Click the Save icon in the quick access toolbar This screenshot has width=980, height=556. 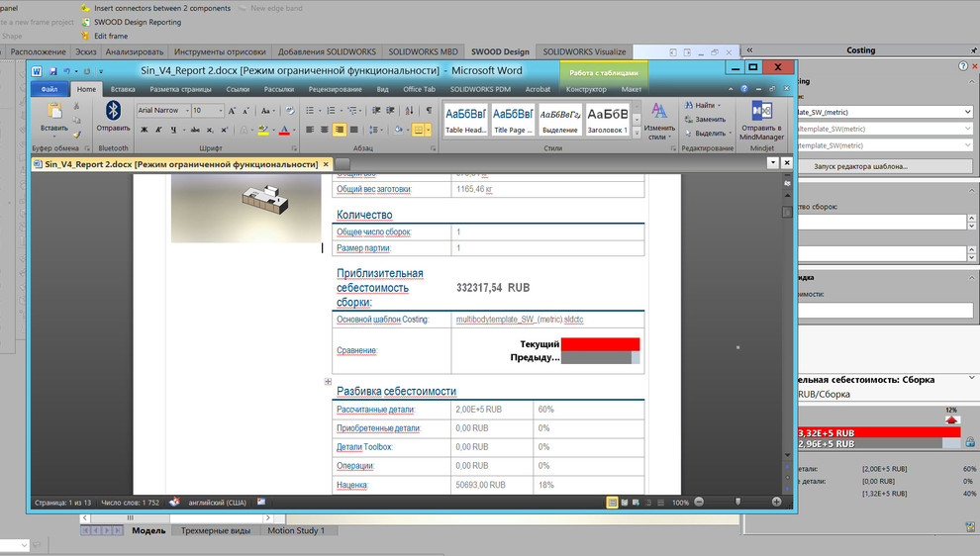52,71
